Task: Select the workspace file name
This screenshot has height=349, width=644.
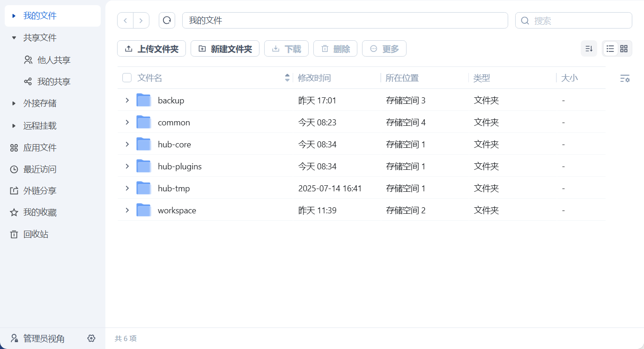Action: click(177, 210)
